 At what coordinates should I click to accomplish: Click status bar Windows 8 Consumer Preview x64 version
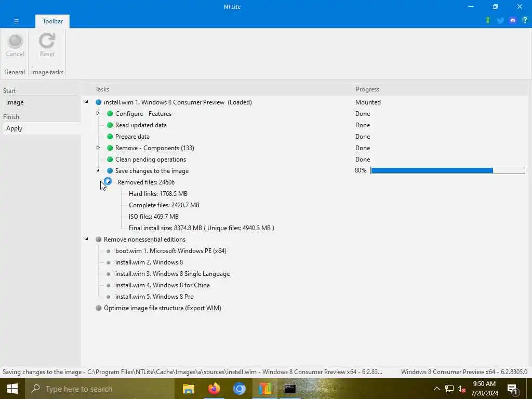coord(464,372)
